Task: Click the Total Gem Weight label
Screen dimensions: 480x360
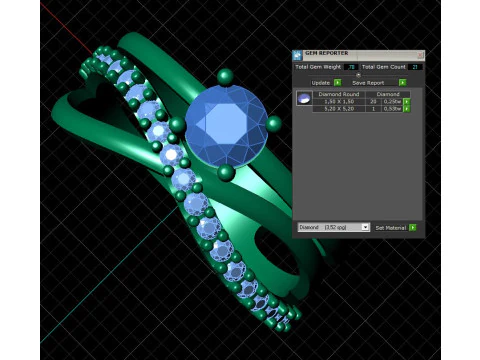Action: pos(318,67)
